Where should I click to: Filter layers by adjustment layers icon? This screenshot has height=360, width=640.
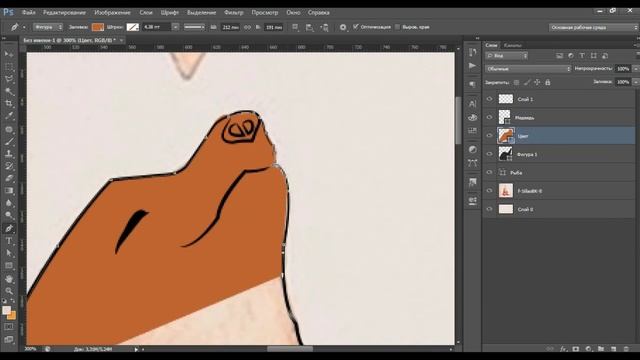[571, 56]
